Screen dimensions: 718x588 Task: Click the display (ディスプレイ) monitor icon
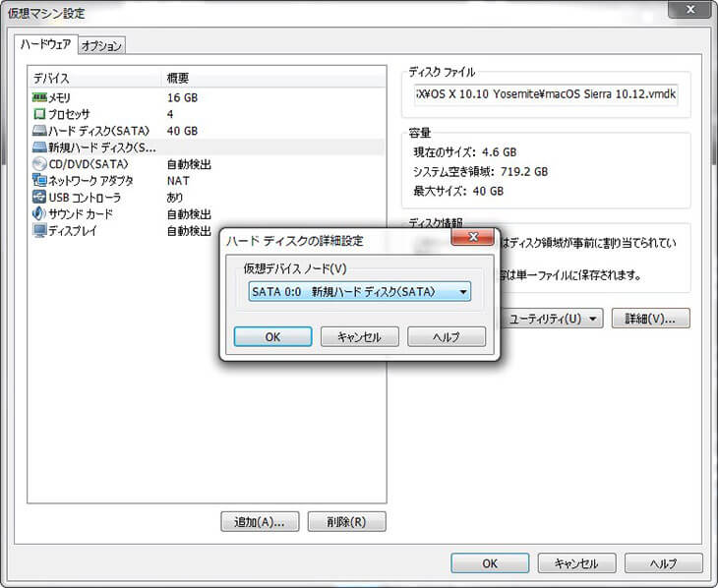pos(40,230)
